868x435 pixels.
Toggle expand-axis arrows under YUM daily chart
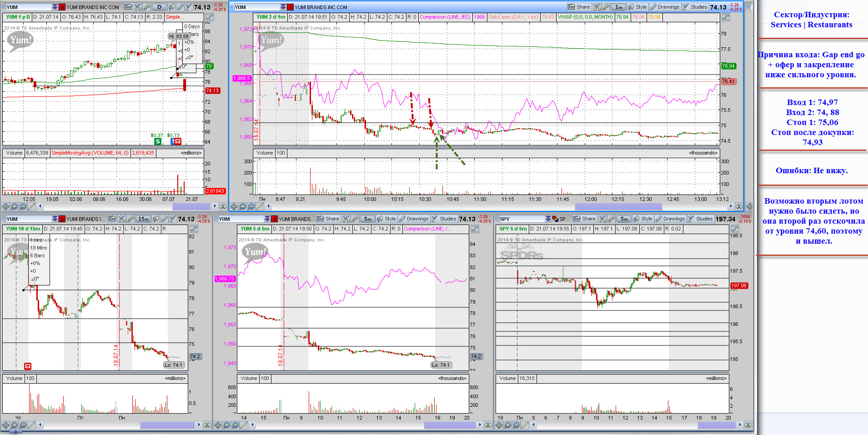click(223, 206)
